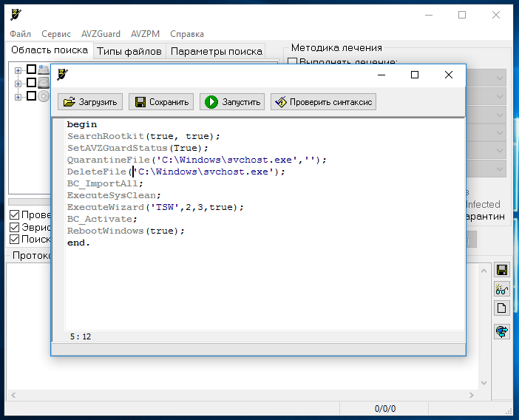Screen dimensions: 519x420
Task: Click the 0/0/0 status bar counter
Action: coord(385,409)
